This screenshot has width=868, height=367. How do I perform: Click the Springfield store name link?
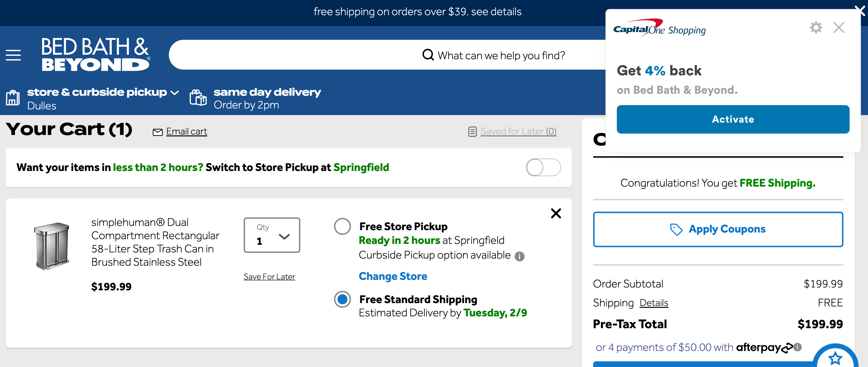[x=361, y=167]
